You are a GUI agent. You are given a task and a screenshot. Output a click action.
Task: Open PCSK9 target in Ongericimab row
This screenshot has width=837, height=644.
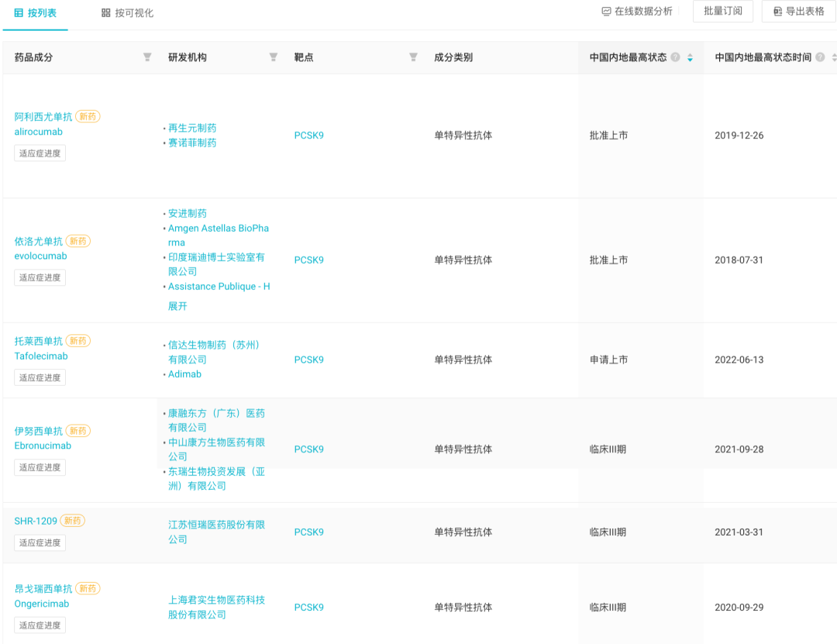309,608
